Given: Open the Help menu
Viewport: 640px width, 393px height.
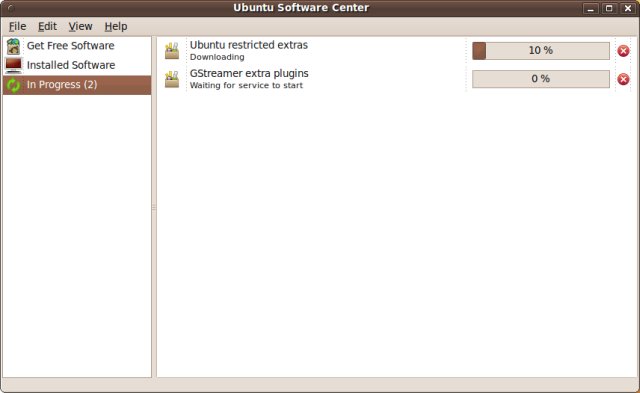Looking at the screenshot, I should [x=116, y=27].
